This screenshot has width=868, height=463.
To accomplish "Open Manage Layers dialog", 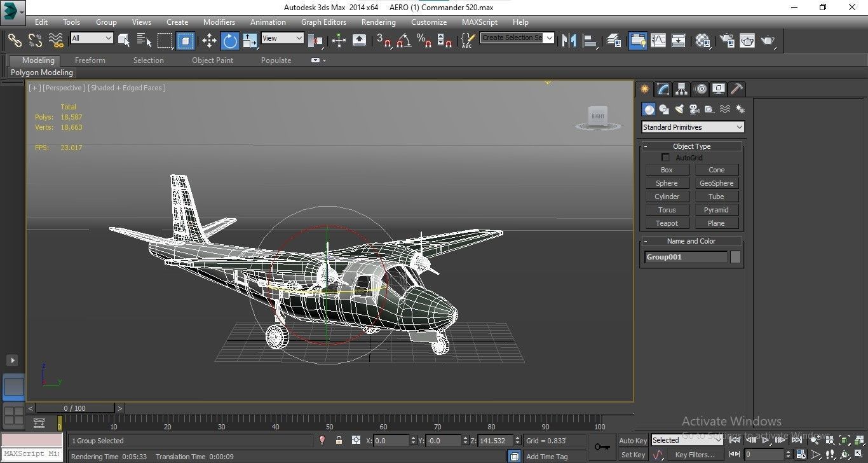I will click(614, 40).
